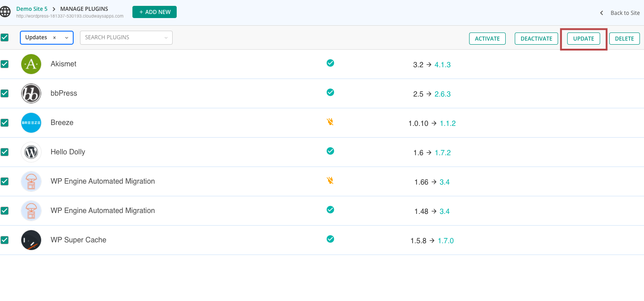Toggle the select-all plugins checkbox

[x=5, y=37]
